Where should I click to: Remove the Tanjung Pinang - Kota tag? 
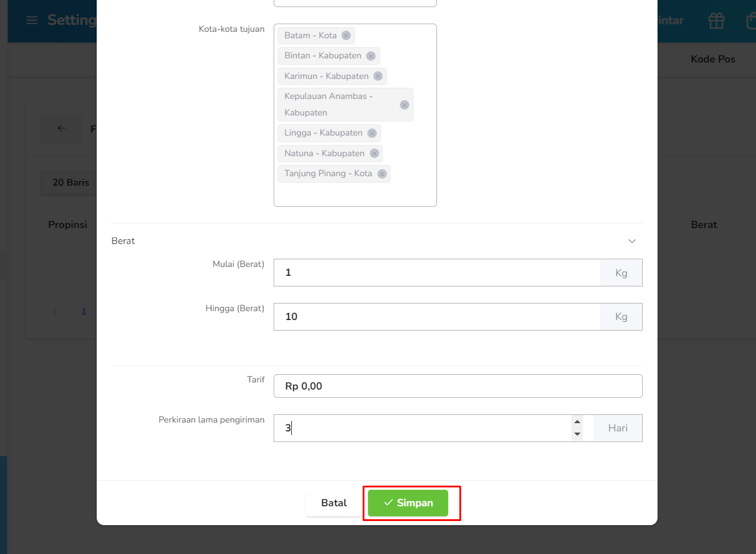tap(382, 174)
